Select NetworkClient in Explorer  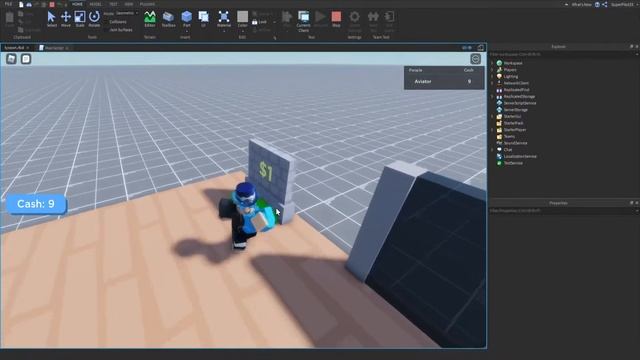(516, 83)
